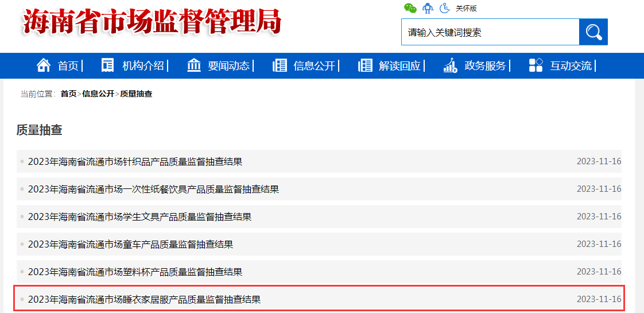
Task: Open 首页 navigation item
Action: [68, 65]
